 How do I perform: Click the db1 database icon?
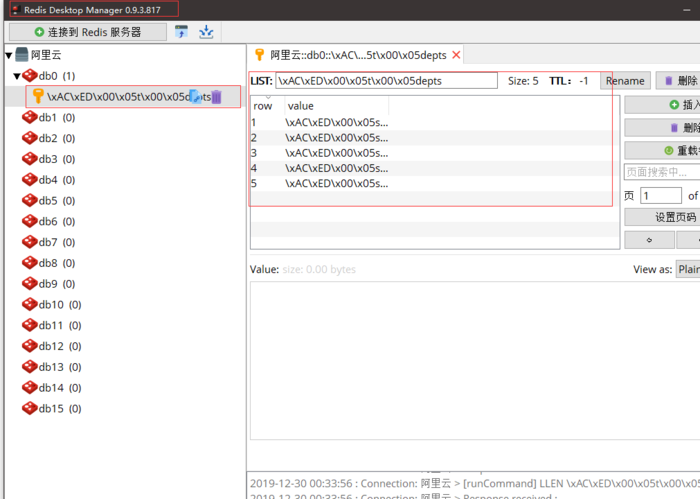(30, 117)
